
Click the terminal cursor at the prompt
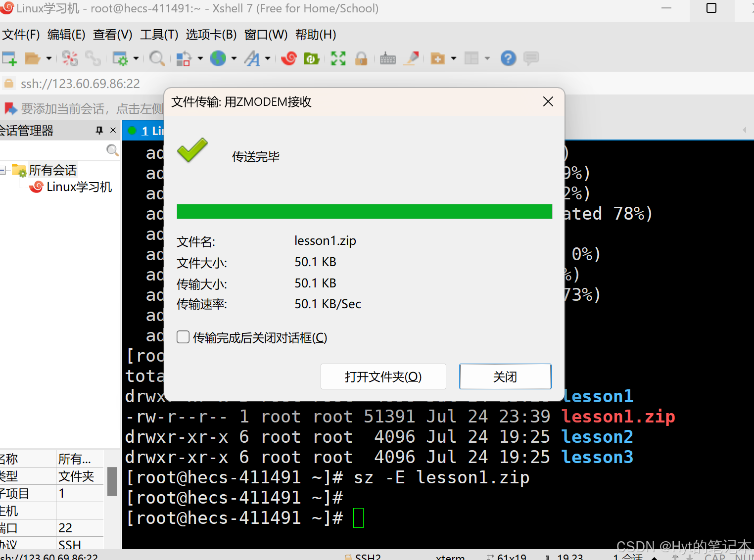[x=359, y=518]
